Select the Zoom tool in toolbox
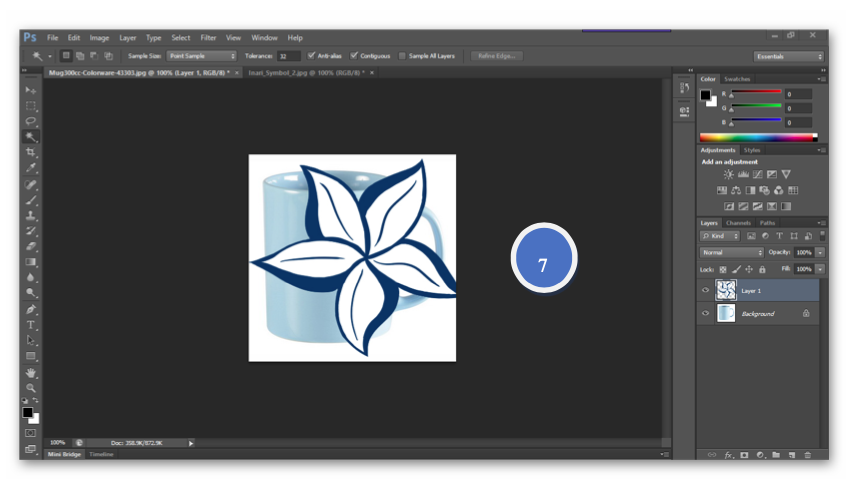The width and height of the screenshot is (851, 483). click(31, 388)
